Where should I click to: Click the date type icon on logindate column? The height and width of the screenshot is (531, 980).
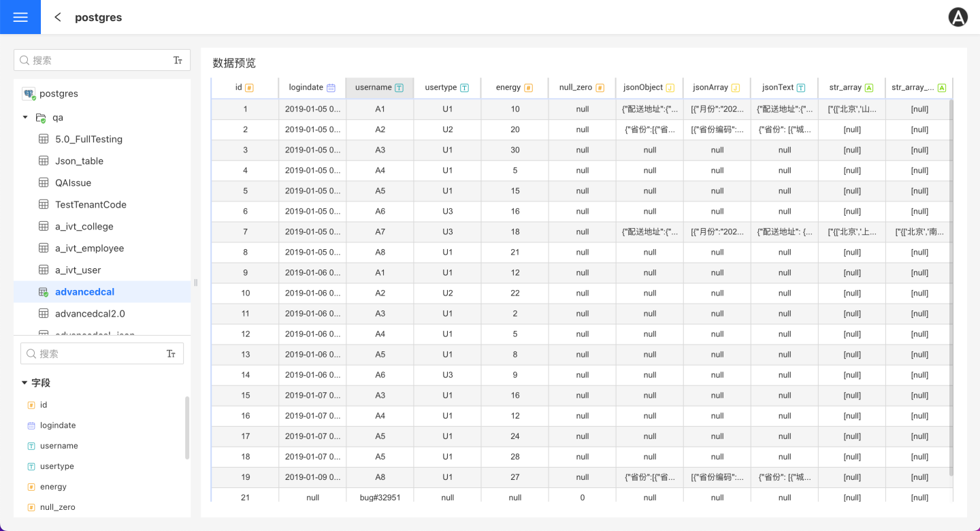pos(331,88)
